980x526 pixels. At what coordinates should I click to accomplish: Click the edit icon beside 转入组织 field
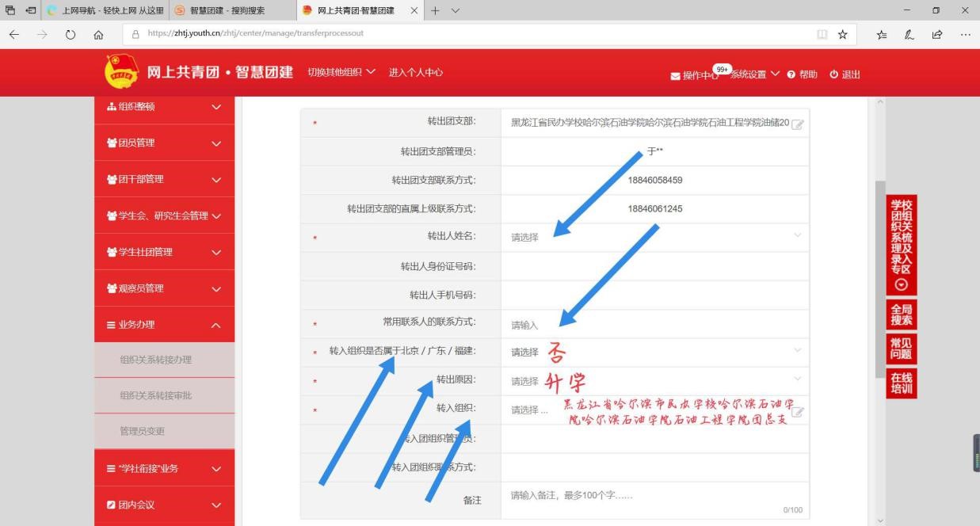(x=798, y=411)
